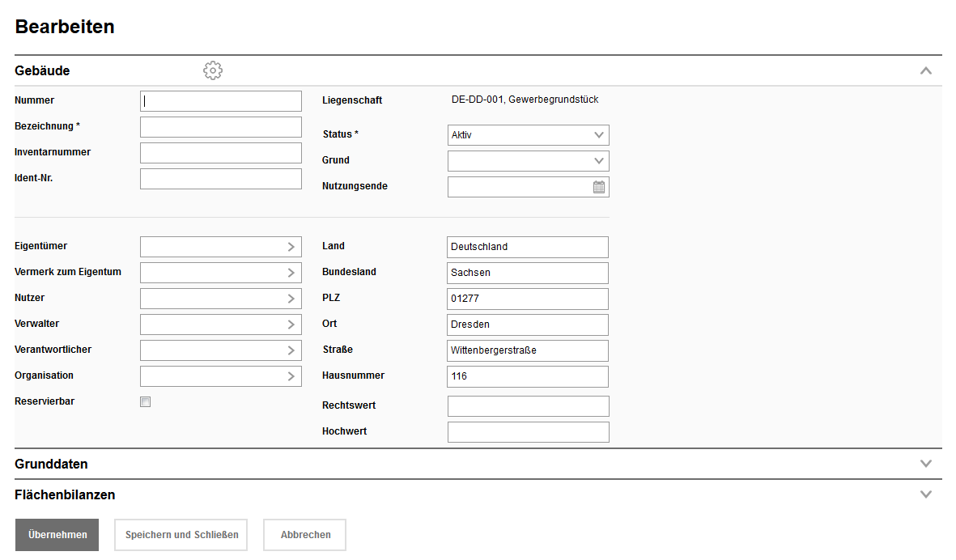Open the Verwalter selection arrow
This screenshot has width=956, height=560.
click(291, 325)
